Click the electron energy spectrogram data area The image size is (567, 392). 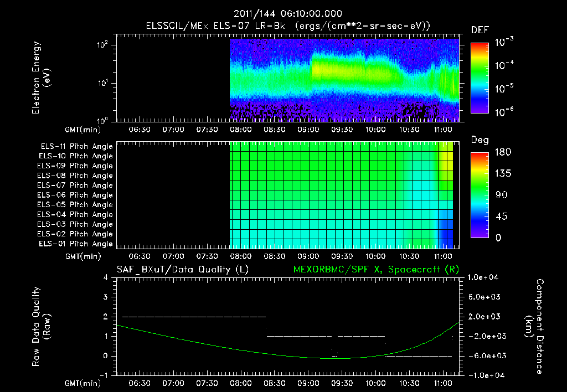[344, 79]
